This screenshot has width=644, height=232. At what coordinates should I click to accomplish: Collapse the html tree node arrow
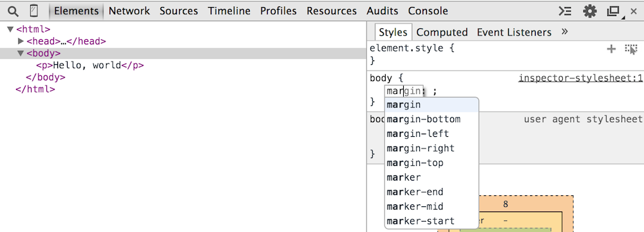point(10,29)
